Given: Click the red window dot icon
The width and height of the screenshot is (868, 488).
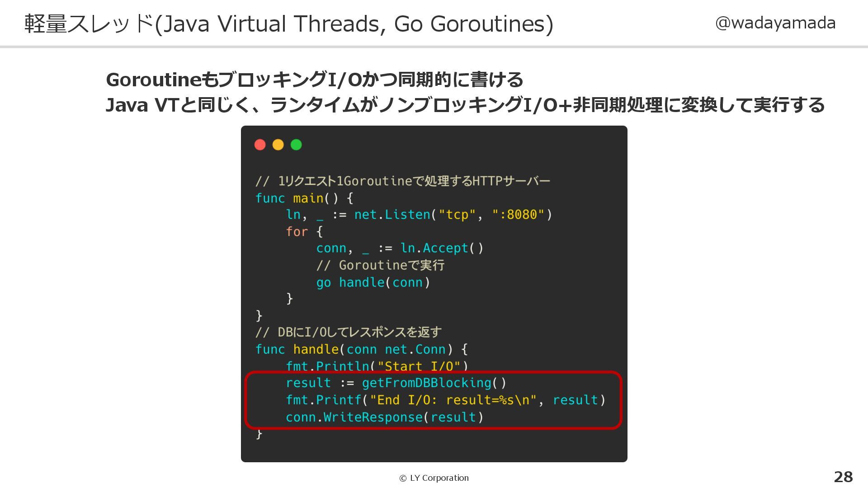Looking at the screenshot, I should [260, 145].
